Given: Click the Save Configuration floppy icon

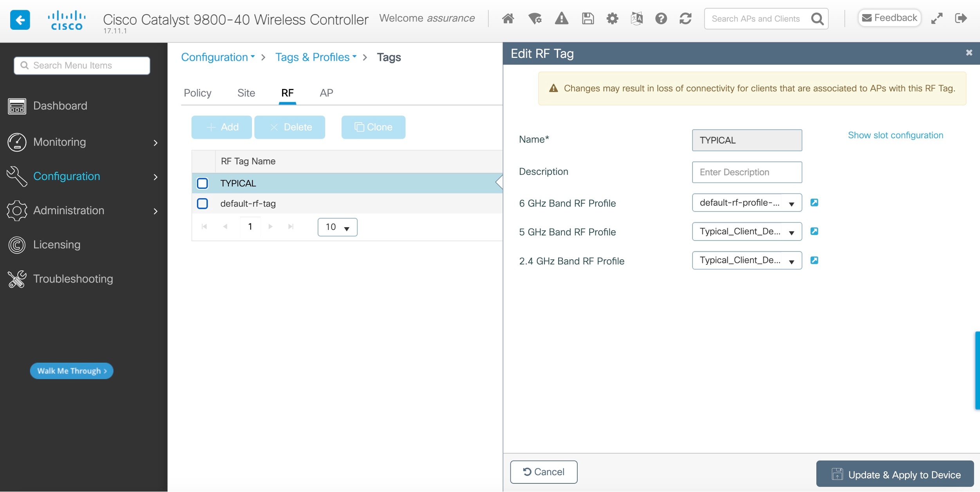Looking at the screenshot, I should coord(588,18).
